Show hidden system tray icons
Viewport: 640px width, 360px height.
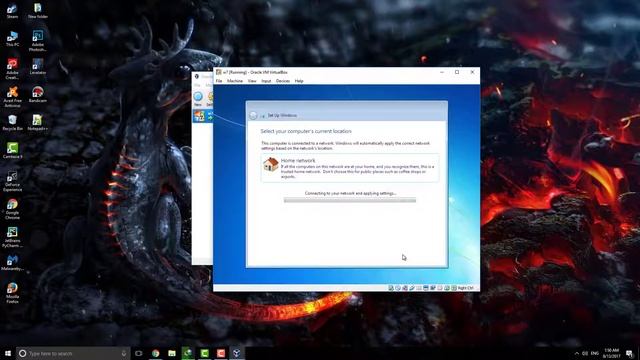point(576,353)
